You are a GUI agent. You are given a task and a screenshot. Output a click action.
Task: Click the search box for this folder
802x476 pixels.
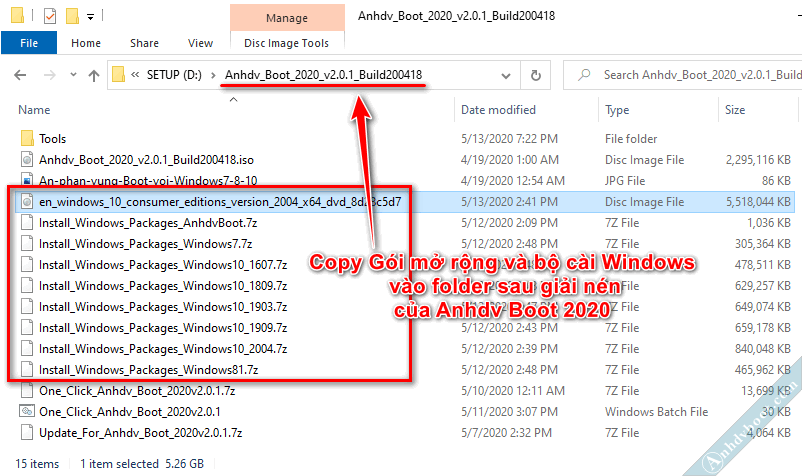coord(683,75)
